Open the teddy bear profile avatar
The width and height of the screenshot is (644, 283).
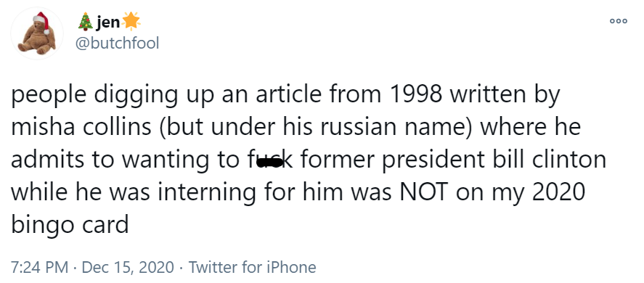(37, 33)
